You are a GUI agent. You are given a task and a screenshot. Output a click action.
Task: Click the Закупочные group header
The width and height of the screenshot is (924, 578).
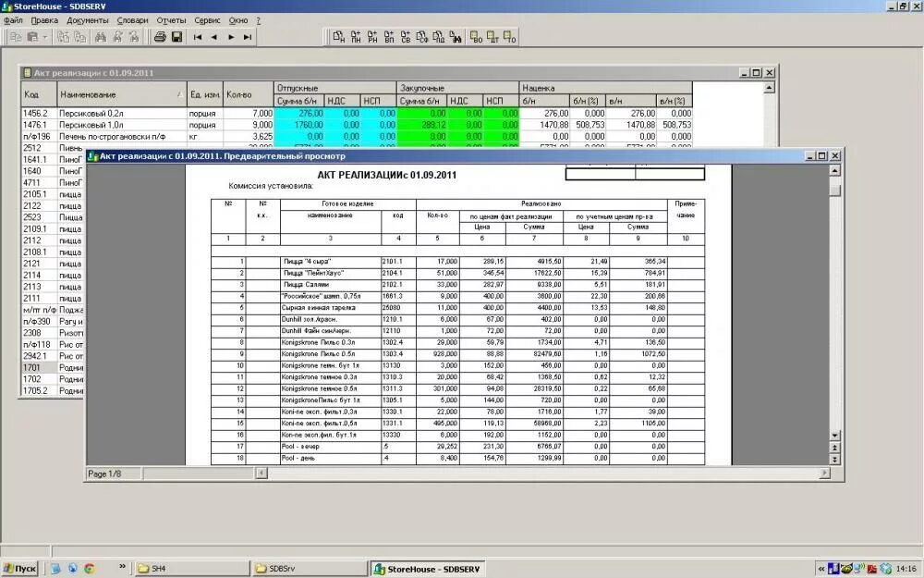pyautogui.click(x=458, y=88)
